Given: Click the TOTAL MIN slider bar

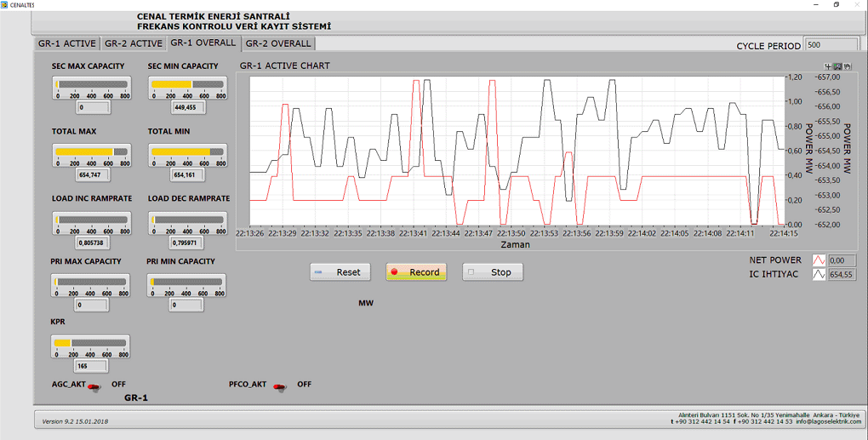Looking at the screenshot, I should point(188,151).
